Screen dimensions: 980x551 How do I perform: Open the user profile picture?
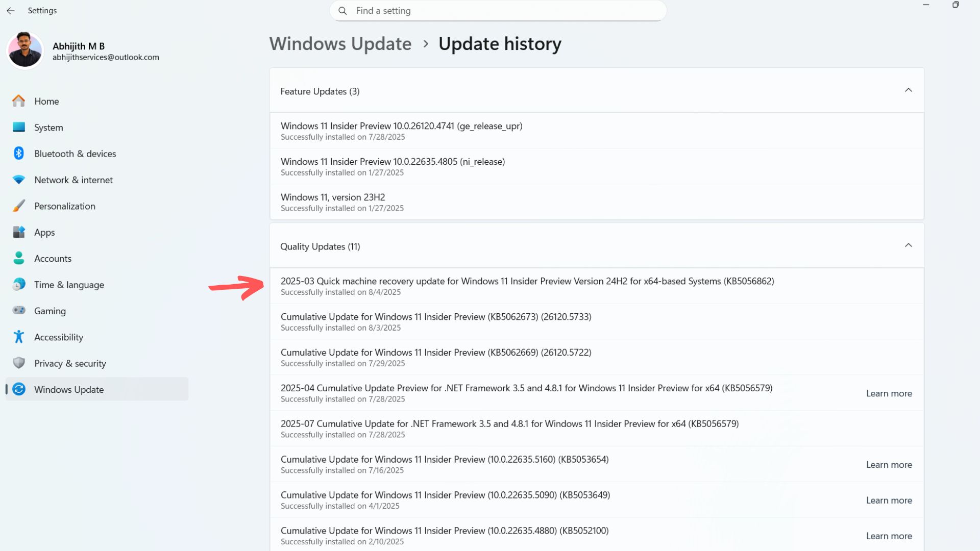point(25,50)
